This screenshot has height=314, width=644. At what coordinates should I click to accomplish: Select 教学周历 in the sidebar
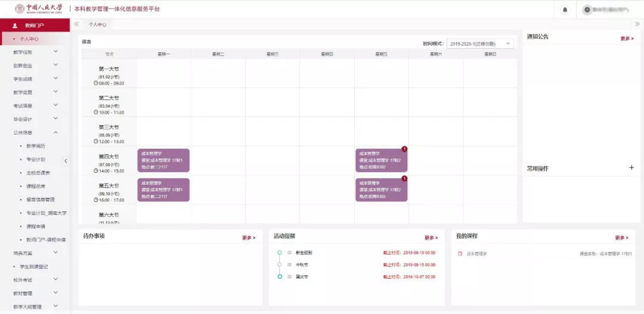35,146
